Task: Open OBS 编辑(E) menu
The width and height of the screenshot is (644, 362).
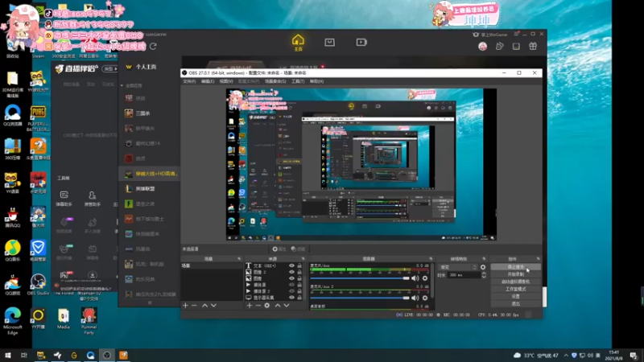Action: coord(208,81)
